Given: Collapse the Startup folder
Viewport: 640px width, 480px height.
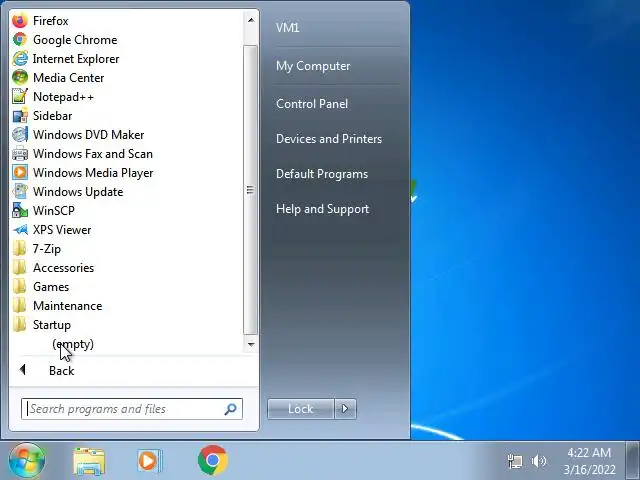Looking at the screenshot, I should (41, 324).
